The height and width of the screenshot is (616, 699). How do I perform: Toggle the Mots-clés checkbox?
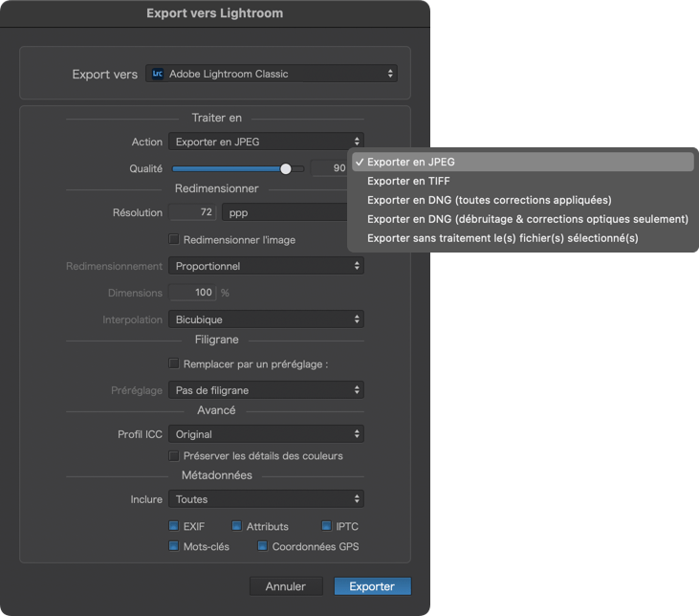tap(174, 546)
